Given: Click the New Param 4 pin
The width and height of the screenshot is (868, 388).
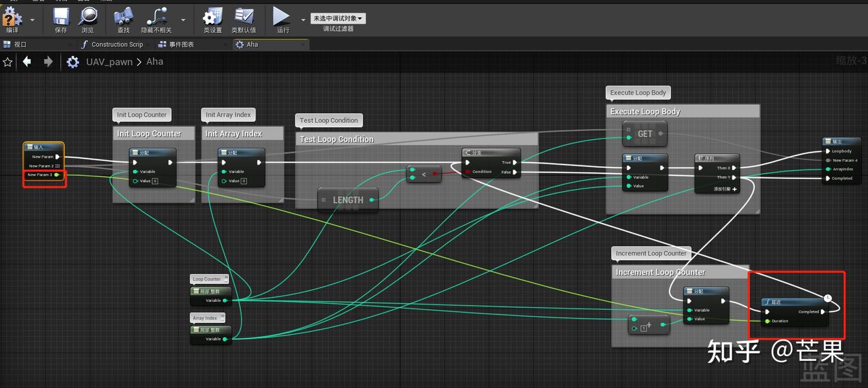Looking at the screenshot, I should click(828, 160).
